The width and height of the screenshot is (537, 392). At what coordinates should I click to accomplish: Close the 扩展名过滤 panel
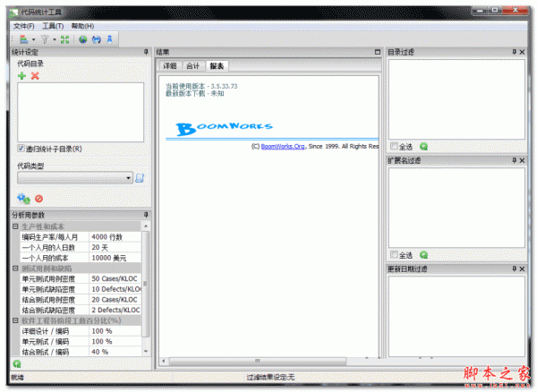pos(522,160)
